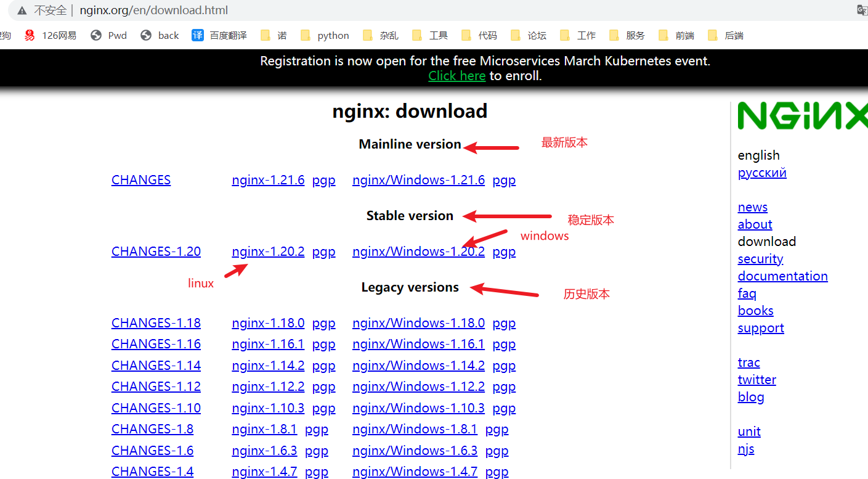Download nginx-1.16.1 source

pos(268,344)
